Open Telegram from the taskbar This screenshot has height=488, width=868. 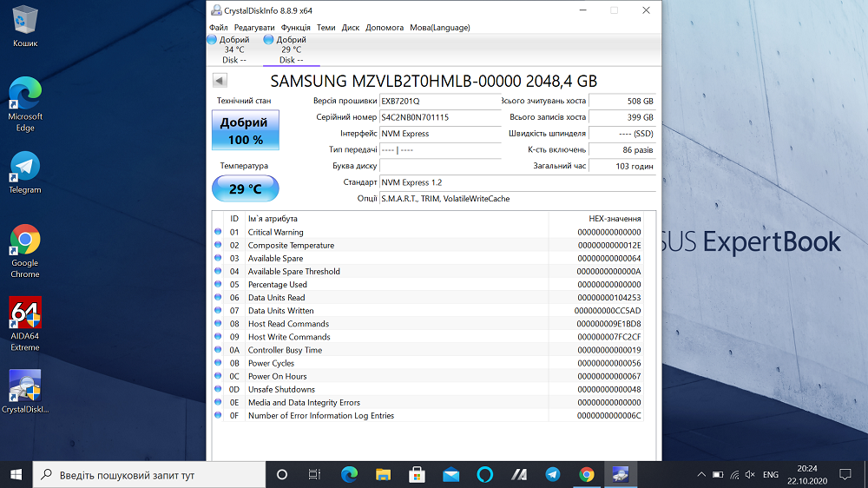(552, 475)
